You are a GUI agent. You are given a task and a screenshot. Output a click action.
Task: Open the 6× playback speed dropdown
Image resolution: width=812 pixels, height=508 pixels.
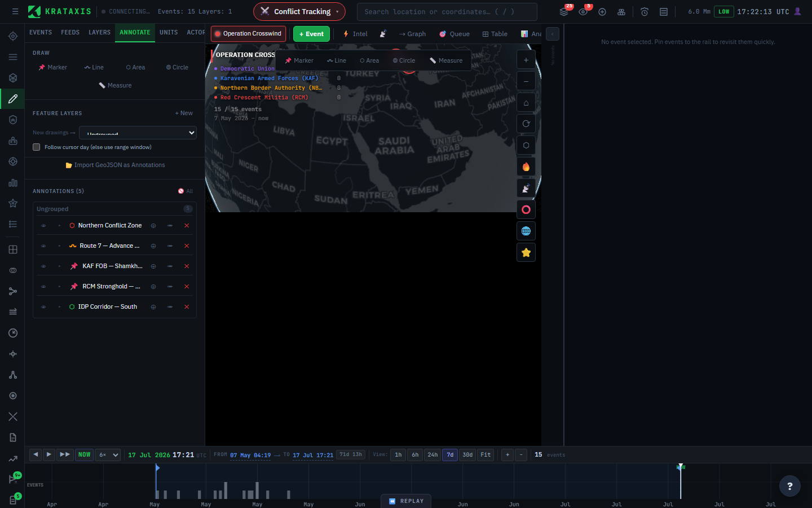[x=108, y=455]
